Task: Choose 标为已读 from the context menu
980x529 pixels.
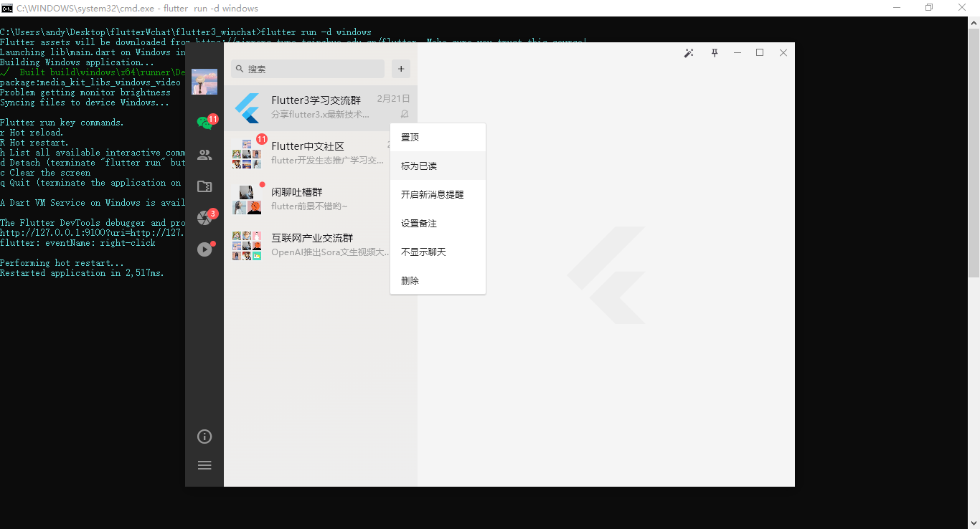Action: [438, 166]
